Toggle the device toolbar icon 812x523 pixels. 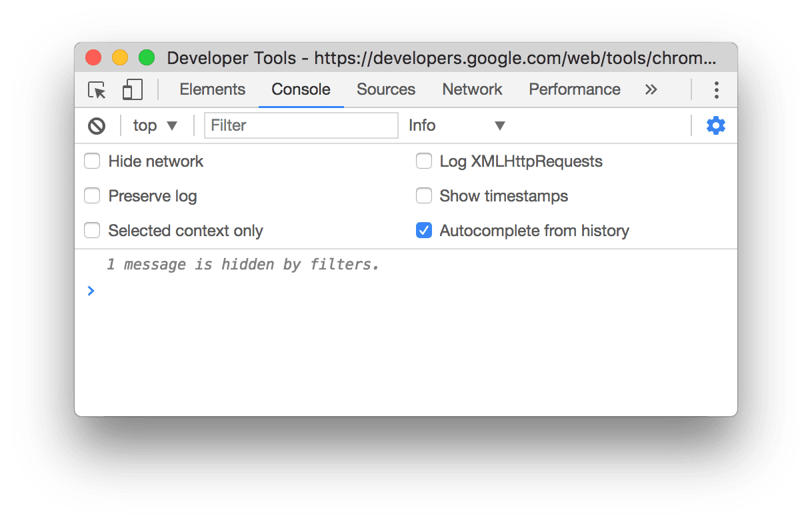point(133,90)
